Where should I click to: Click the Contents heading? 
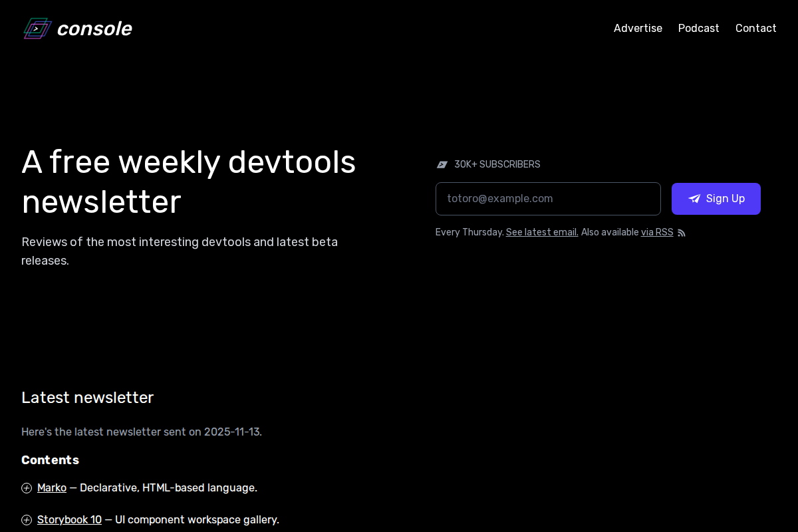[x=50, y=460]
